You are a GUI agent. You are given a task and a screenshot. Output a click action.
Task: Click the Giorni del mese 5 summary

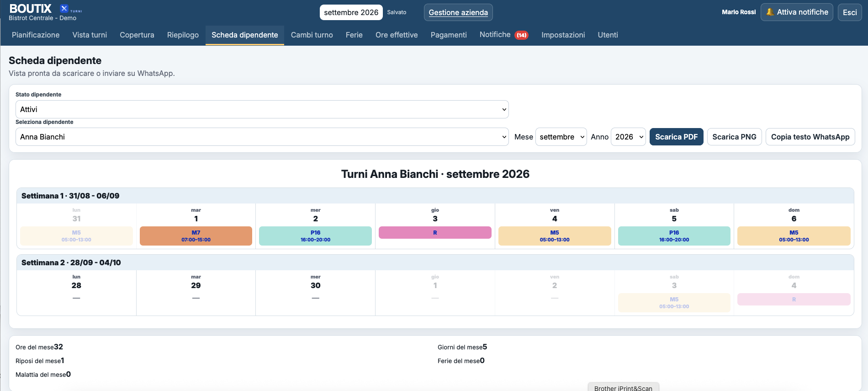pos(462,347)
